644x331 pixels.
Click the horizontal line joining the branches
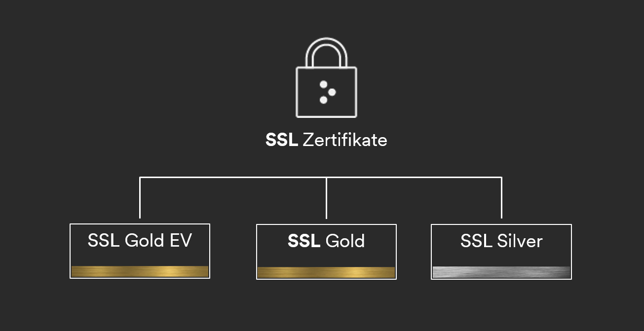(321, 177)
